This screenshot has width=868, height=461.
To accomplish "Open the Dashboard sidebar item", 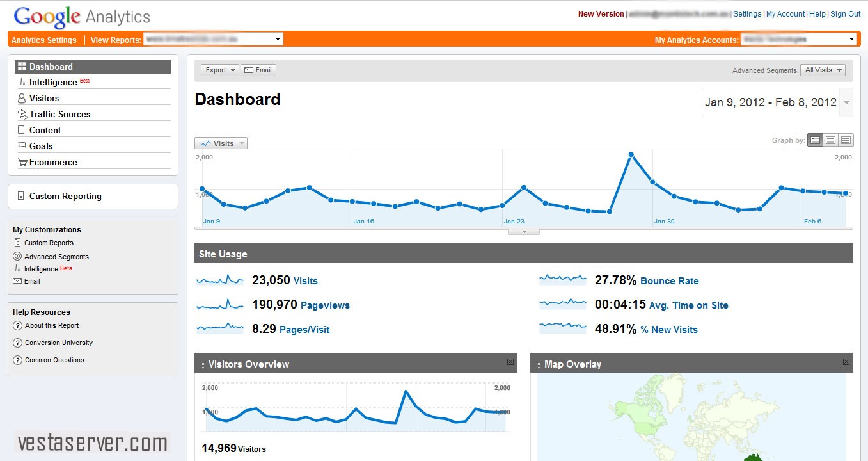I will point(93,67).
